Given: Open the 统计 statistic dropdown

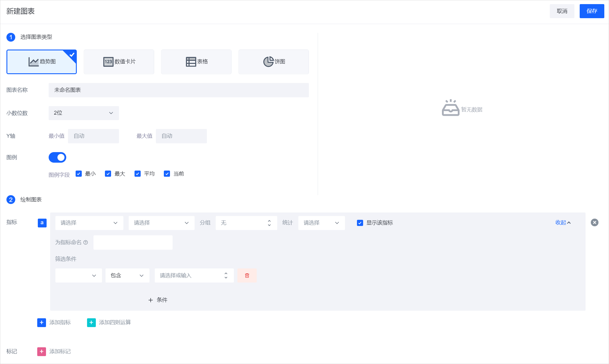Looking at the screenshot, I should click(x=321, y=223).
